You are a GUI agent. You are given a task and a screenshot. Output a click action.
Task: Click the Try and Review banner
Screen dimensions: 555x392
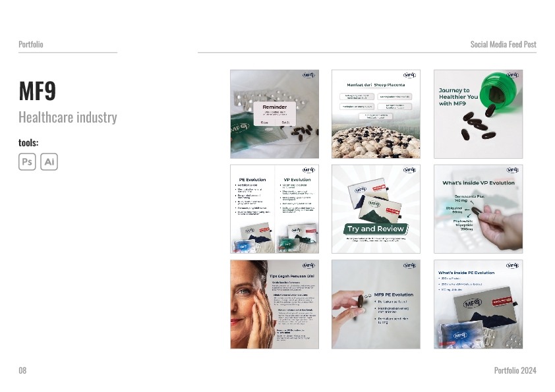[x=376, y=229]
